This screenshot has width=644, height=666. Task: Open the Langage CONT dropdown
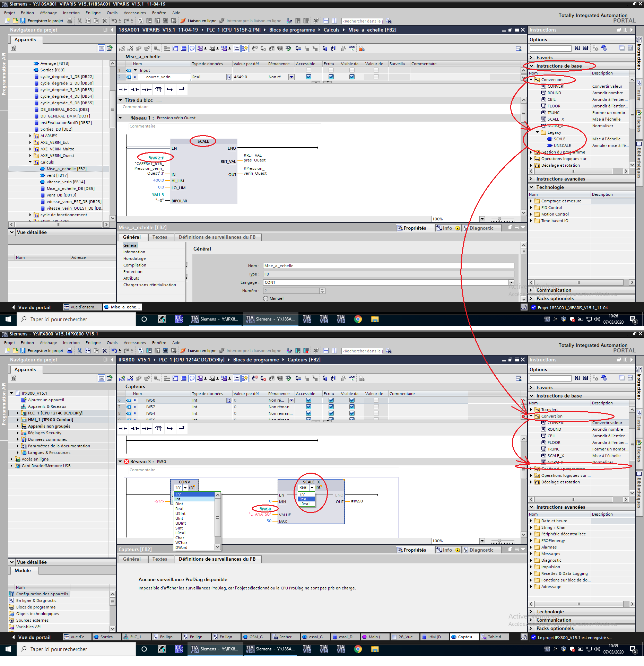[x=511, y=282]
